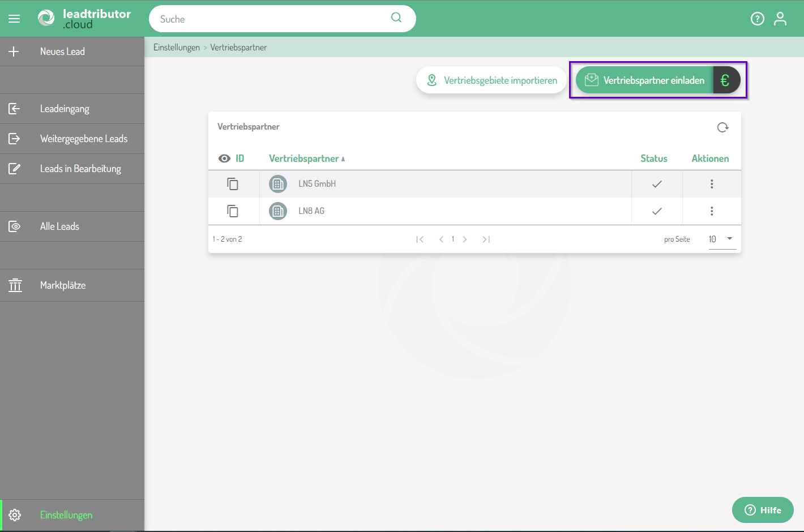Toggle the status checkmark for LN8 AG
Image resolution: width=804 pixels, height=532 pixels.
click(x=657, y=211)
